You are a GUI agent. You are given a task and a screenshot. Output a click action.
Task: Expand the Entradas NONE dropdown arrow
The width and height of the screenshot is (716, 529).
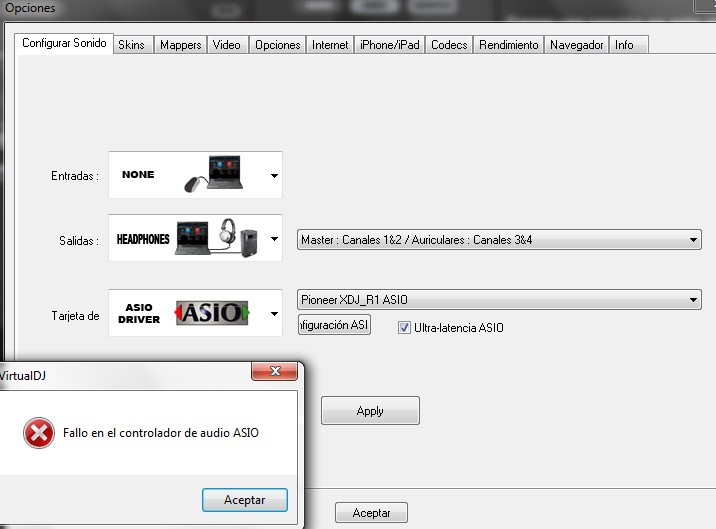click(x=274, y=175)
